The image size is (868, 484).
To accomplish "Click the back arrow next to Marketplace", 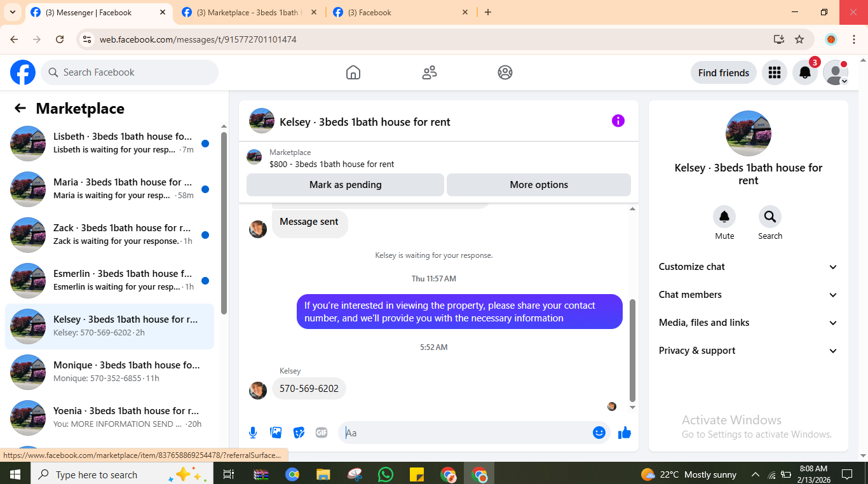I will click(x=20, y=108).
